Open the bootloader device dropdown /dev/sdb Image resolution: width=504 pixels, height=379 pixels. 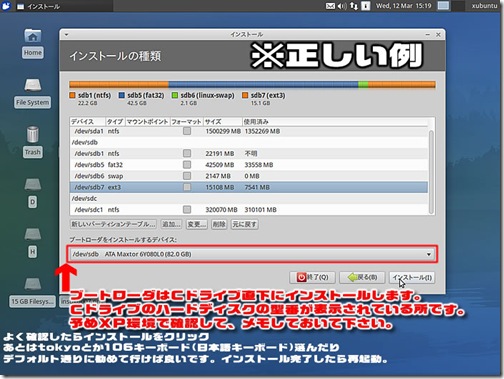tap(252, 254)
